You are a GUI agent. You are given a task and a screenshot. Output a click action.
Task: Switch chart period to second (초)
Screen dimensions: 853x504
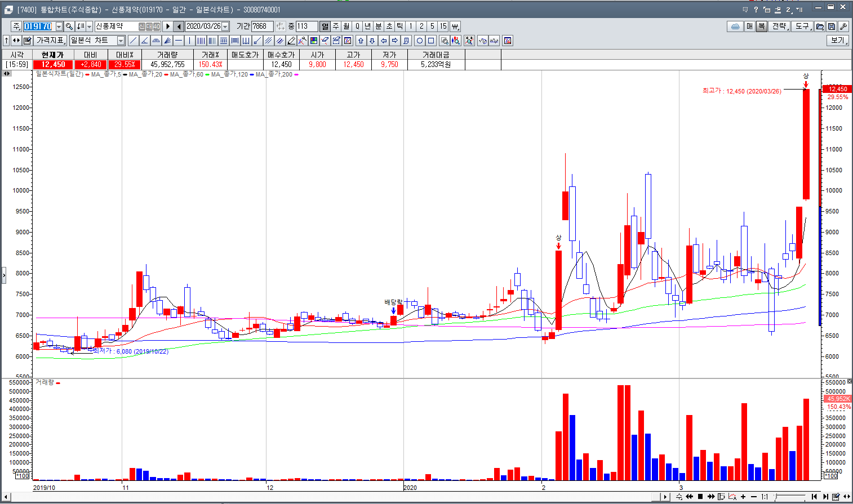389,26
